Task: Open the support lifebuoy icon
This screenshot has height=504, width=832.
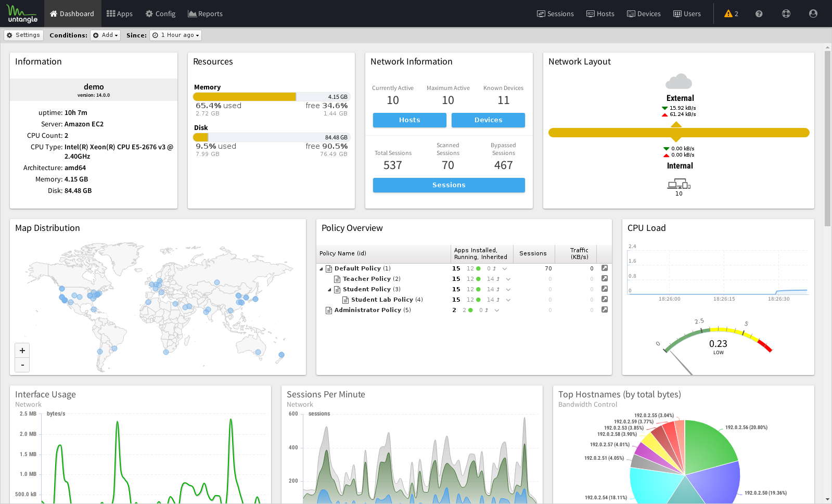Action: [786, 14]
